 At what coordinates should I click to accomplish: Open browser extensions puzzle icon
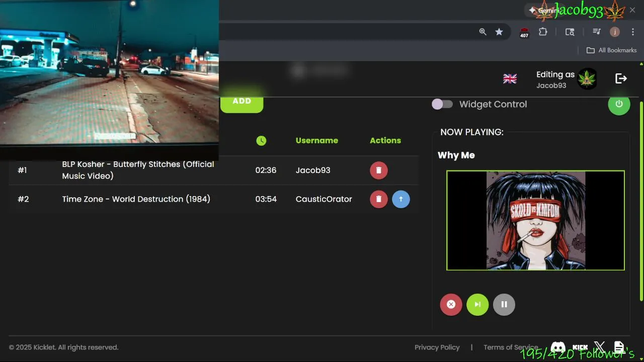coord(543,32)
